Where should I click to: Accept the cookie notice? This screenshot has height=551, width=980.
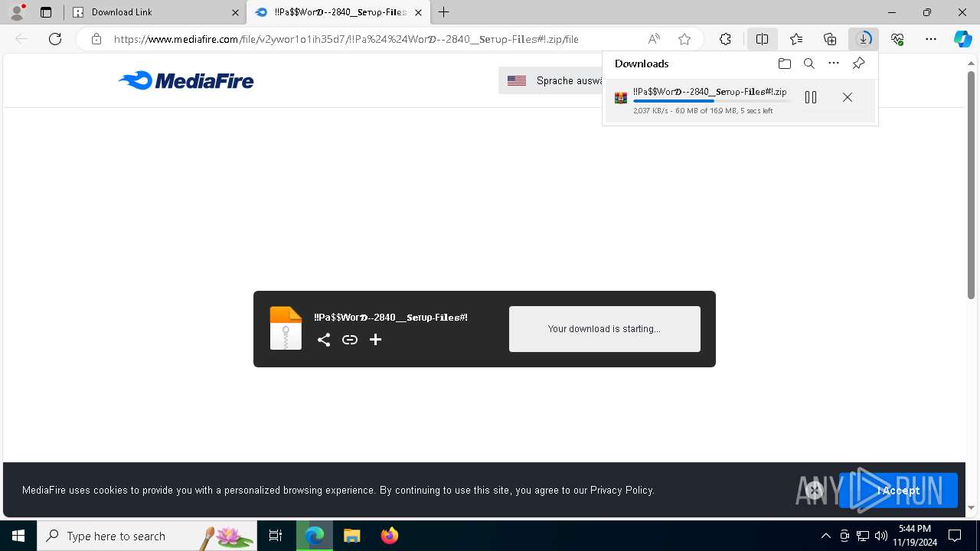point(898,491)
